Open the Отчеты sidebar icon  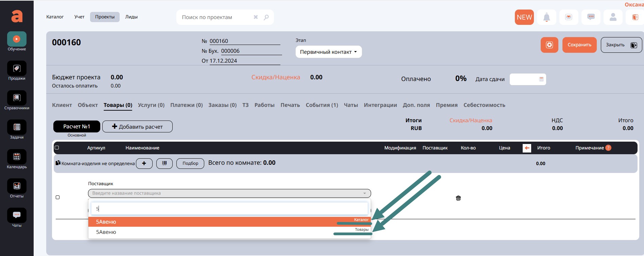coord(17,186)
